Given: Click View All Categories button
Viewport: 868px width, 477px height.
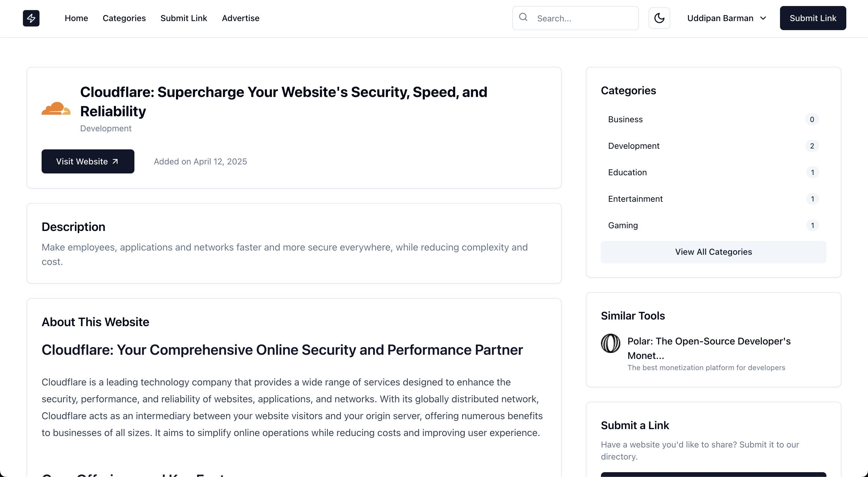Looking at the screenshot, I should 713,252.
